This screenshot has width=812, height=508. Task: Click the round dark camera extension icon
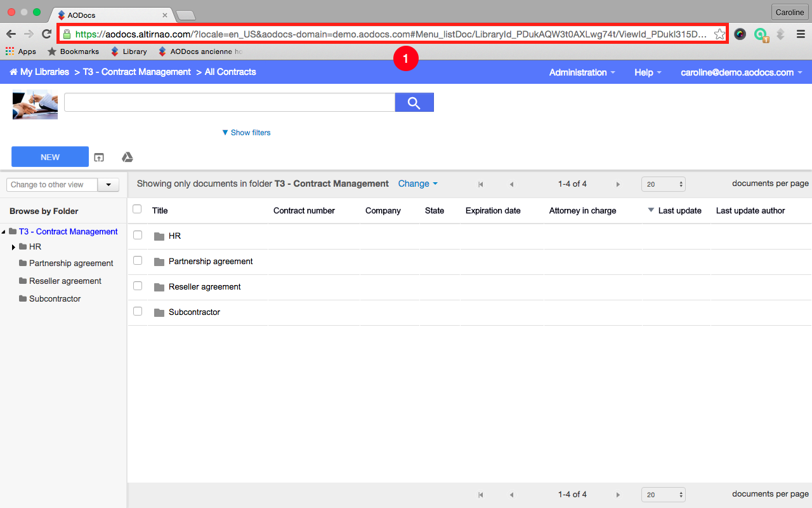point(740,34)
